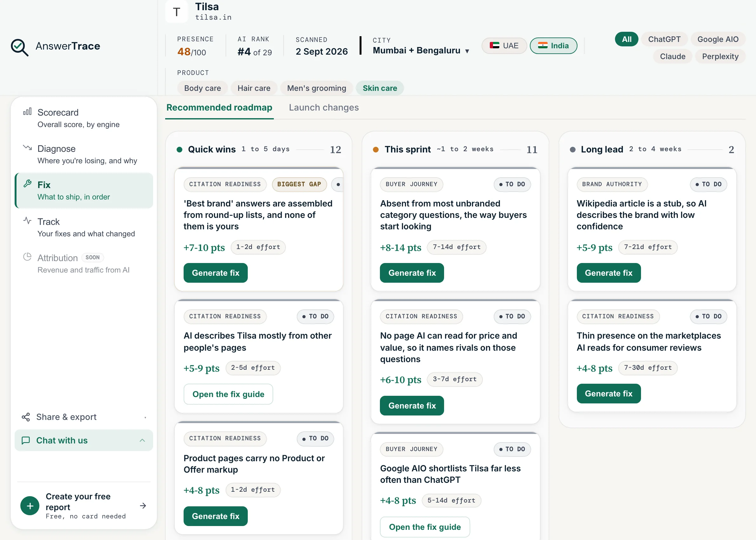Open status dropdown on Wikipedia stub card
756x540 pixels.
pyautogui.click(x=708, y=184)
